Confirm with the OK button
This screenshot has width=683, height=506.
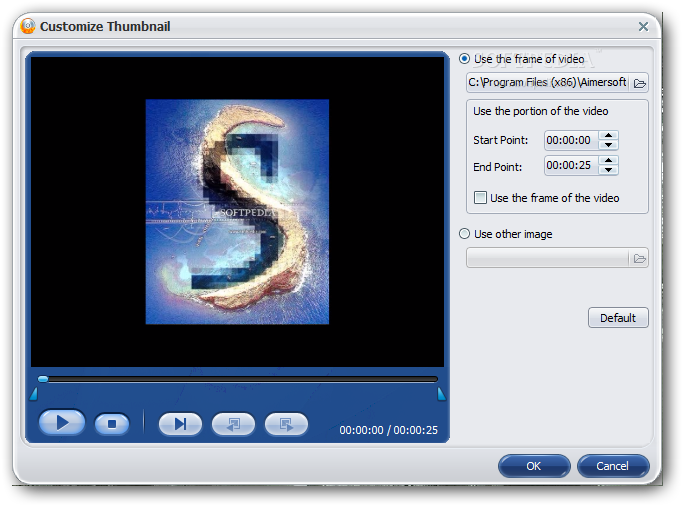pyautogui.click(x=534, y=466)
